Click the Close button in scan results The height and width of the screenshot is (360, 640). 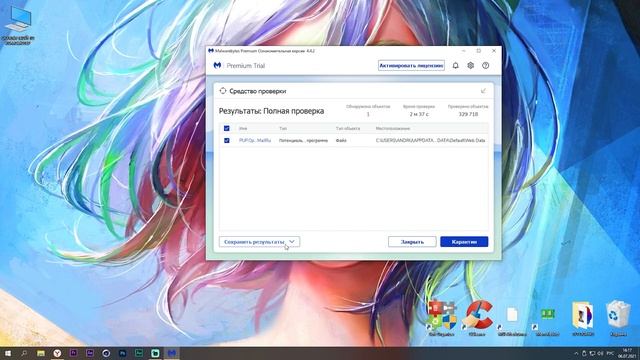click(412, 242)
